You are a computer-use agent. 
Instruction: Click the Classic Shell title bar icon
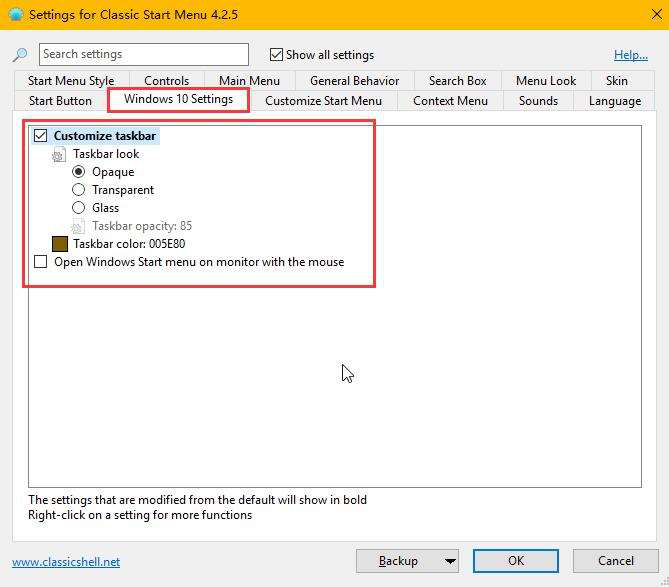[x=16, y=14]
